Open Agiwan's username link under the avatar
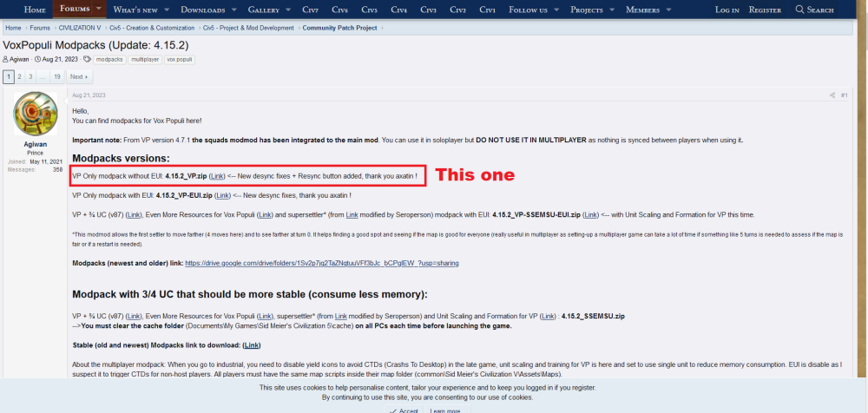 coord(36,144)
